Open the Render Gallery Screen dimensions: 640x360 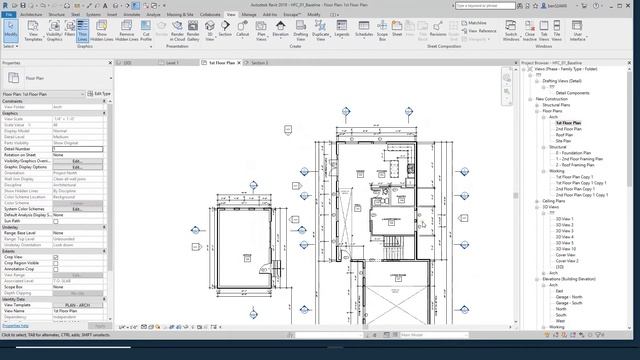tap(193, 31)
